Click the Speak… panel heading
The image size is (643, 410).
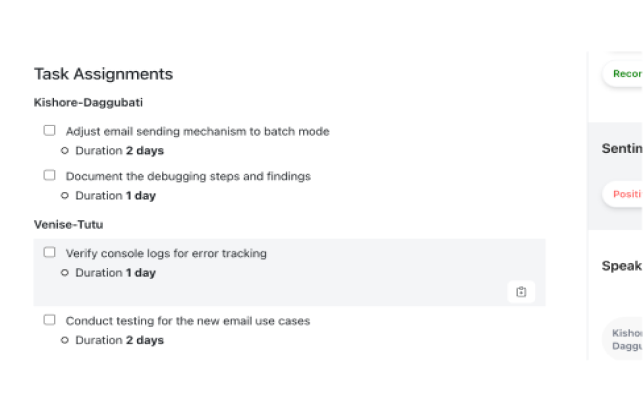[x=621, y=266]
